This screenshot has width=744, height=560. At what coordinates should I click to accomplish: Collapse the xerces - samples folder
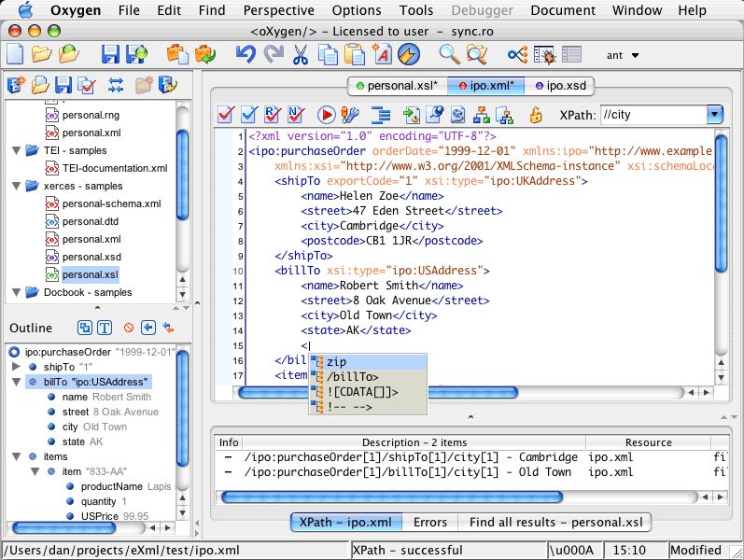click(x=16, y=186)
